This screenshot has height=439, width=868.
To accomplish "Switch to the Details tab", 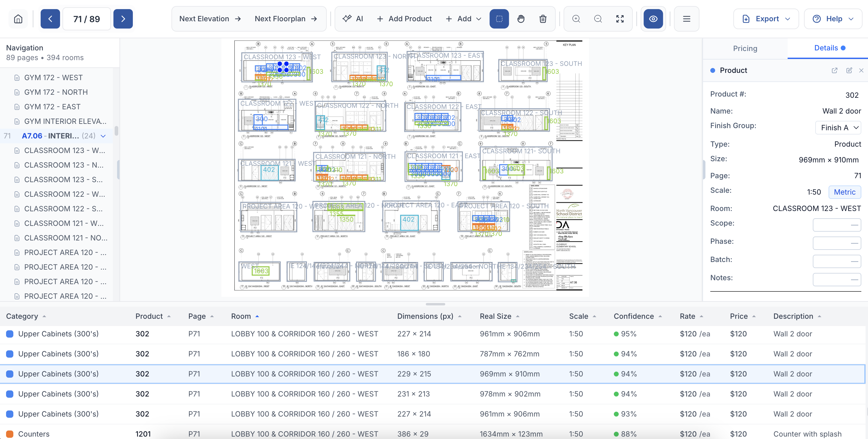I will 826,48.
